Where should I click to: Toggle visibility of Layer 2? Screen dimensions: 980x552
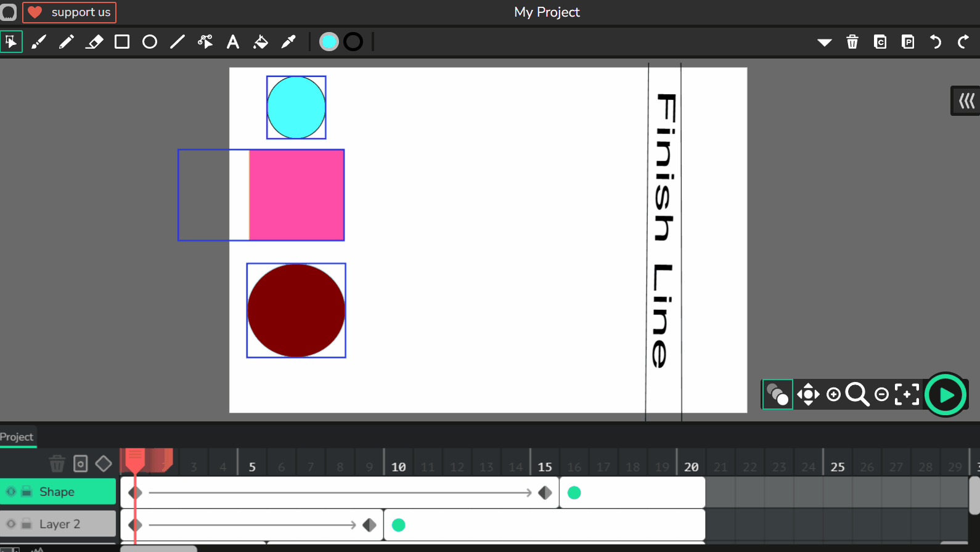(11, 524)
